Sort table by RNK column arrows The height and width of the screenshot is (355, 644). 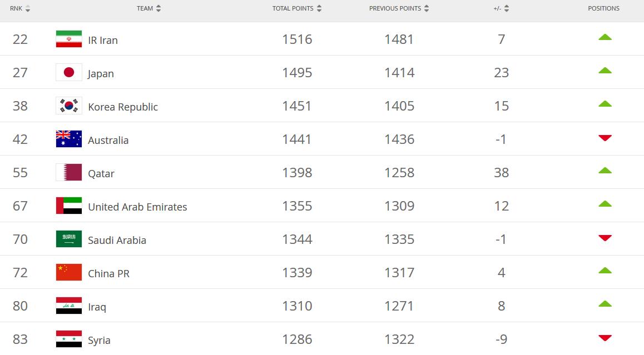(x=28, y=8)
